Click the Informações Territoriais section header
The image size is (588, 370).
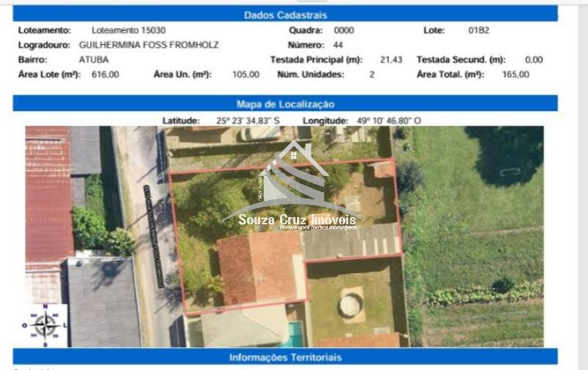click(x=285, y=357)
